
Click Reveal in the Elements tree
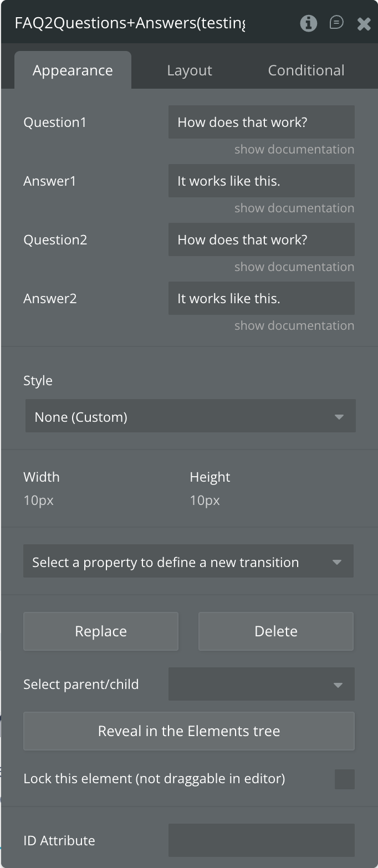click(x=188, y=731)
